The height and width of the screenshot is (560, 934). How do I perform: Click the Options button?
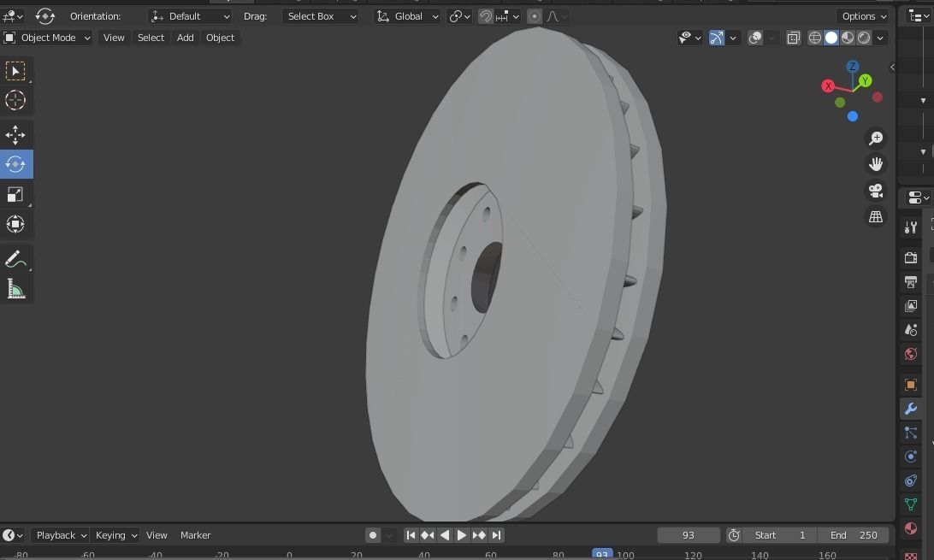(x=862, y=16)
